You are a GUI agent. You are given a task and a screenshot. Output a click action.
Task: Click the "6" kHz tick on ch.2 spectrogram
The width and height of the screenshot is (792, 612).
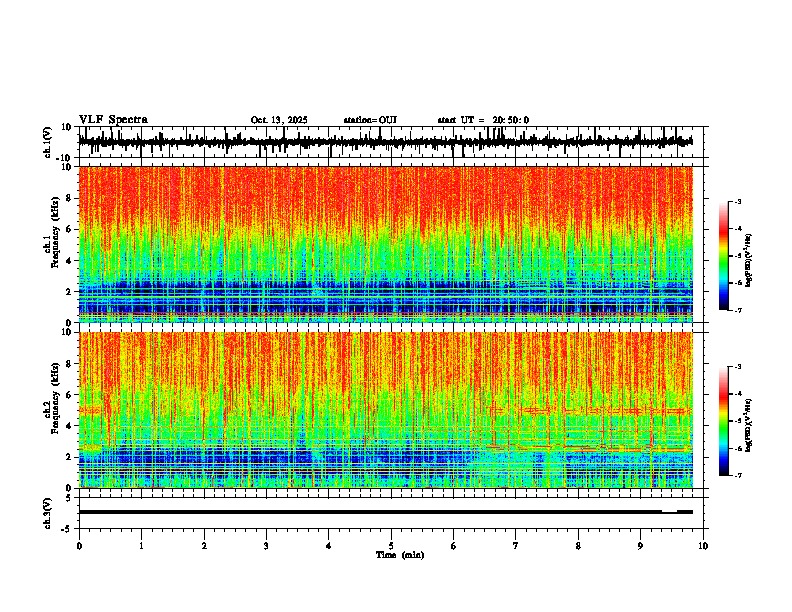69,394
